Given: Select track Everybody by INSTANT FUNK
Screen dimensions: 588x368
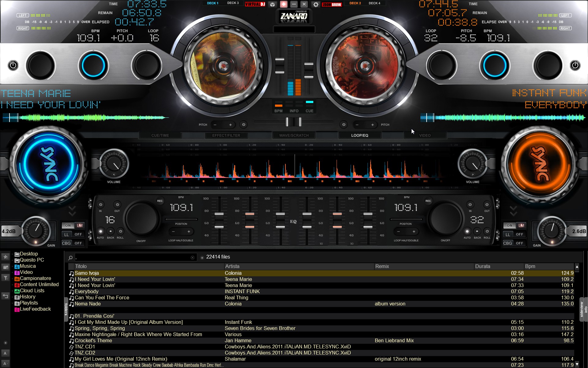Looking at the screenshot, I should (x=87, y=291).
